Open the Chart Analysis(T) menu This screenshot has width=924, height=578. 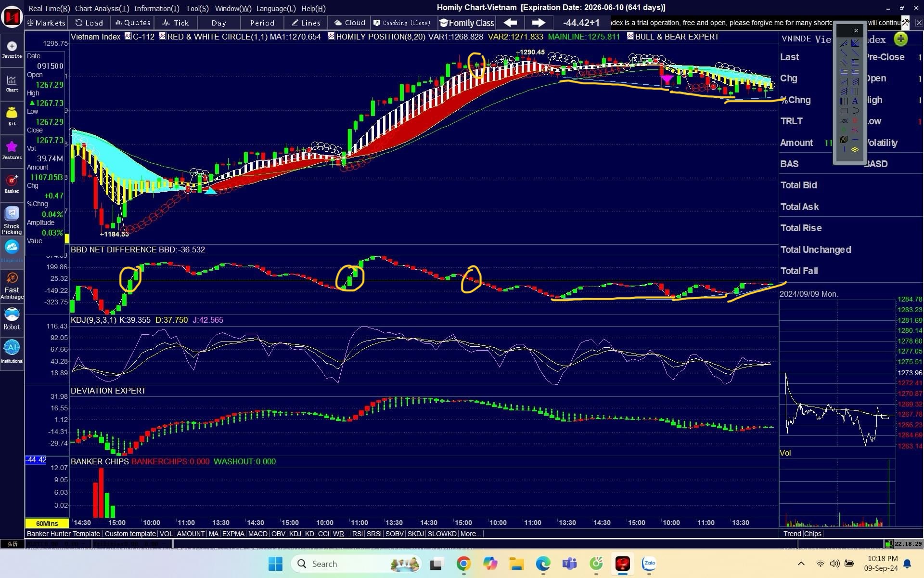102,8
